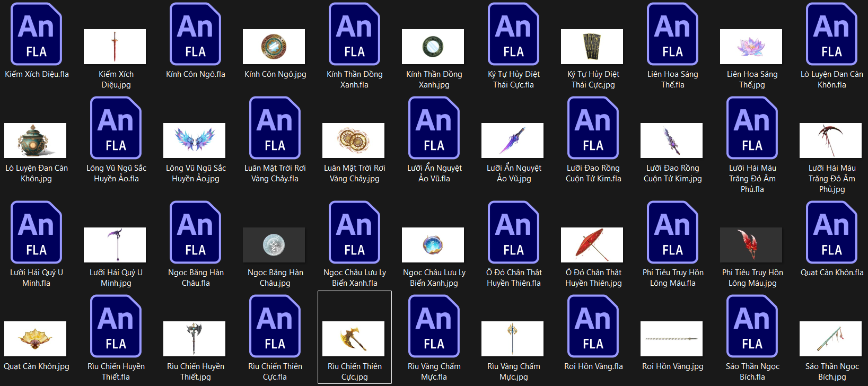Open the Lò Luyện Đan Càn Khôn.jpg thumbnail

pyautogui.click(x=35, y=141)
